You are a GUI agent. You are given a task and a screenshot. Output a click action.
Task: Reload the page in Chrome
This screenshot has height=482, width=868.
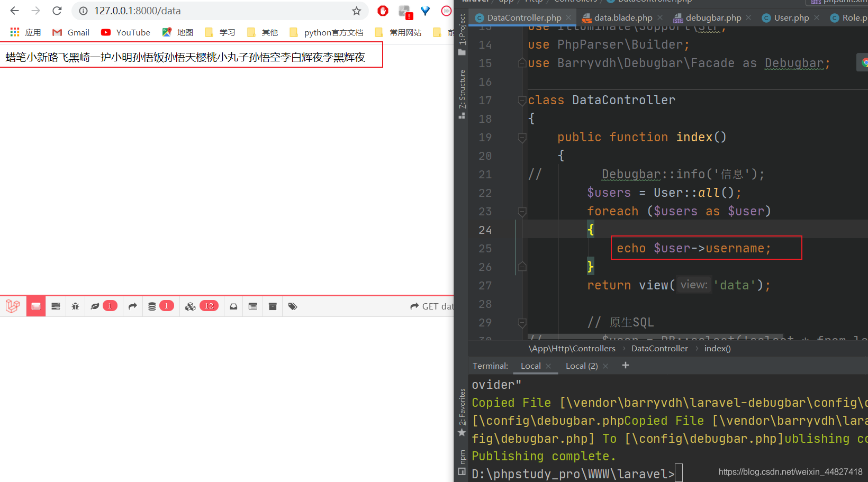pos(57,11)
